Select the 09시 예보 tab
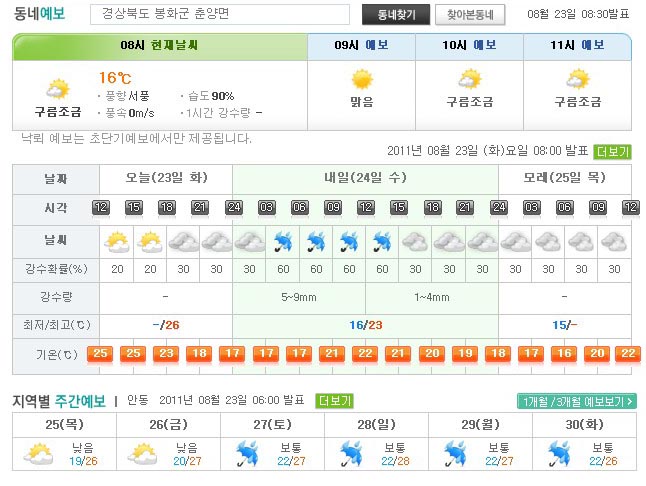This screenshot has width=646, height=486. (x=361, y=45)
